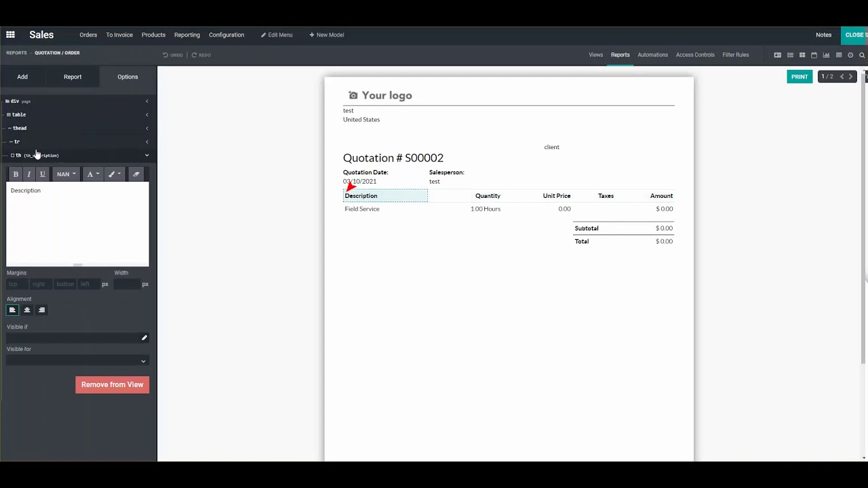
Task: Switch to the Report tab
Action: (73, 77)
